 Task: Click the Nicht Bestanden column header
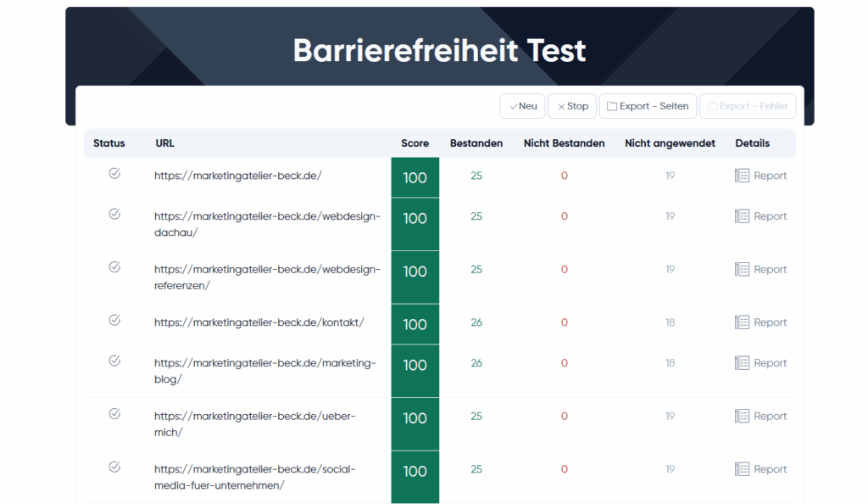[x=564, y=143]
